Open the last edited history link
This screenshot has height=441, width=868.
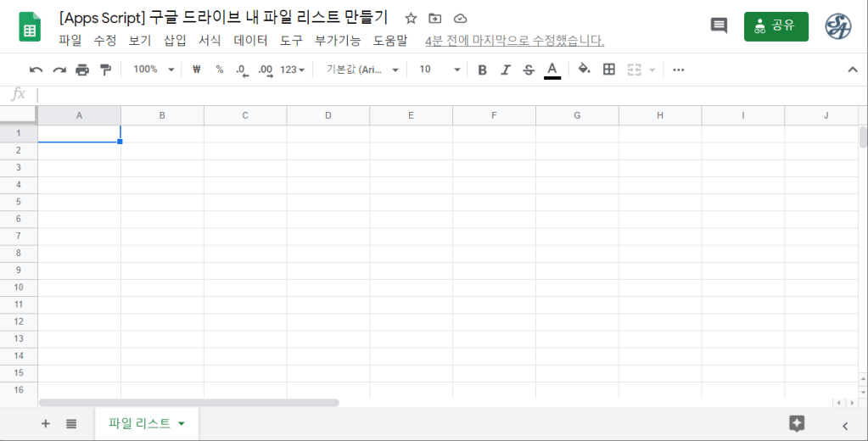coord(514,40)
